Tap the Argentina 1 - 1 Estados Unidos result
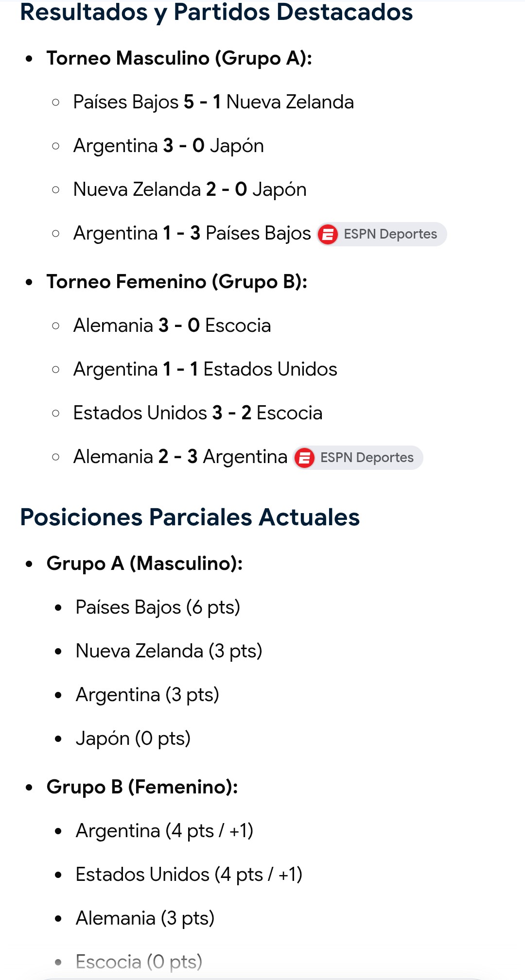Viewport: 525px width, 980px height. (205, 369)
